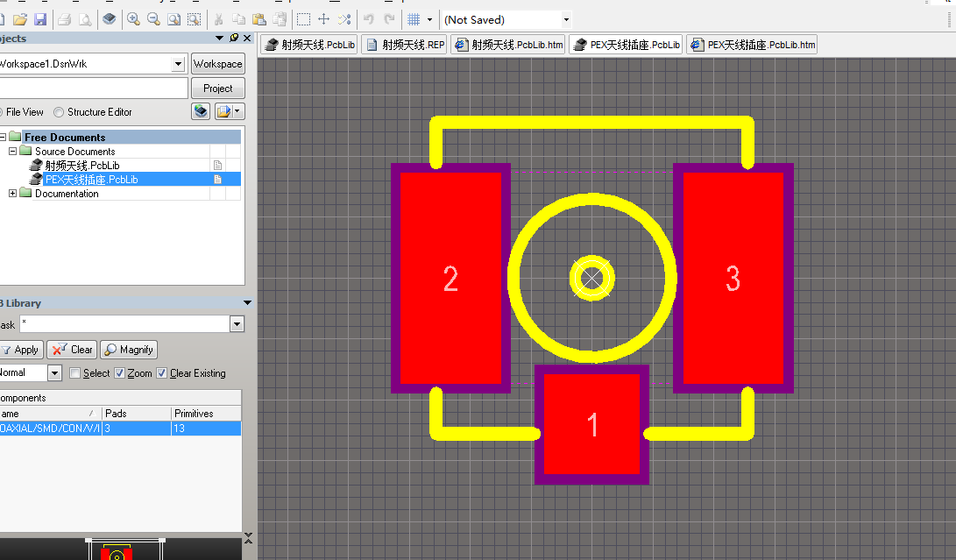Viewport: 956px width, 560px height.
Task: Click the Project button
Action: (x=217, y=89)
